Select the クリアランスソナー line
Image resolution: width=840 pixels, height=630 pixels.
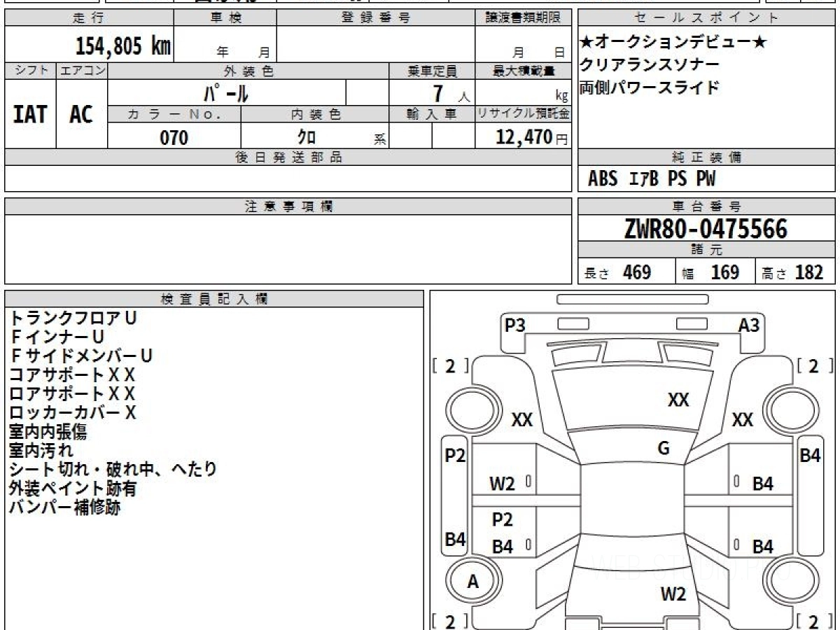[650, 65]
